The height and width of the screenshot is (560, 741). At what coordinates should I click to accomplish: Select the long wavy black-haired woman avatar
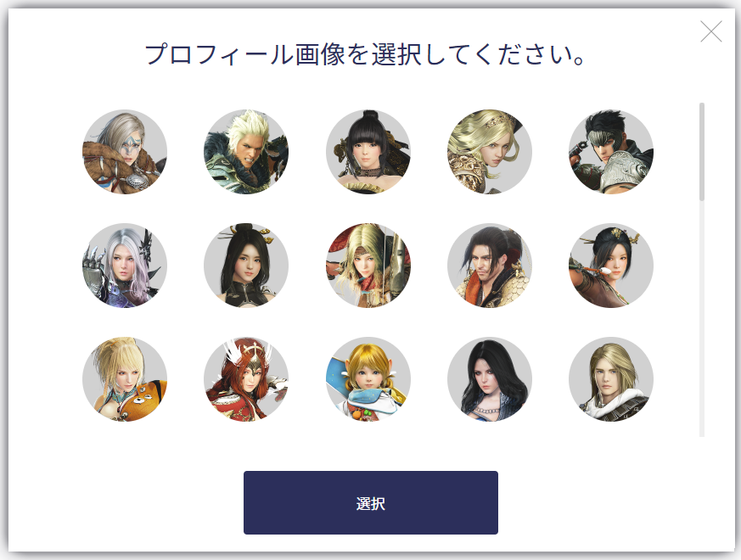[x=490, y=378]
